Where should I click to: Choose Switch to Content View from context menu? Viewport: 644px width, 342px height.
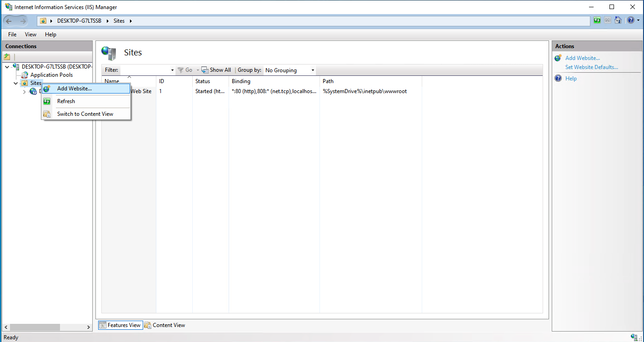[x=86, y=114]
